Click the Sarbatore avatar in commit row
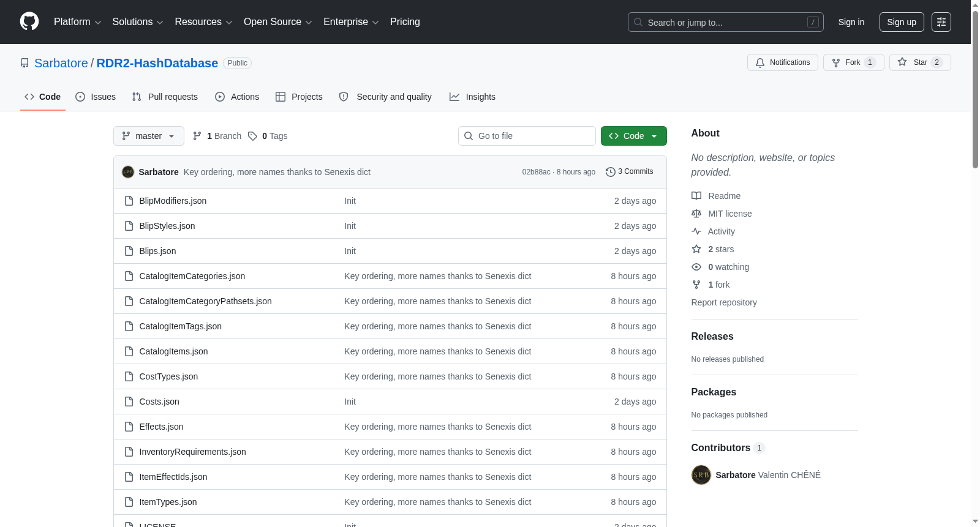The image size is (980, 527). point(128,172)
